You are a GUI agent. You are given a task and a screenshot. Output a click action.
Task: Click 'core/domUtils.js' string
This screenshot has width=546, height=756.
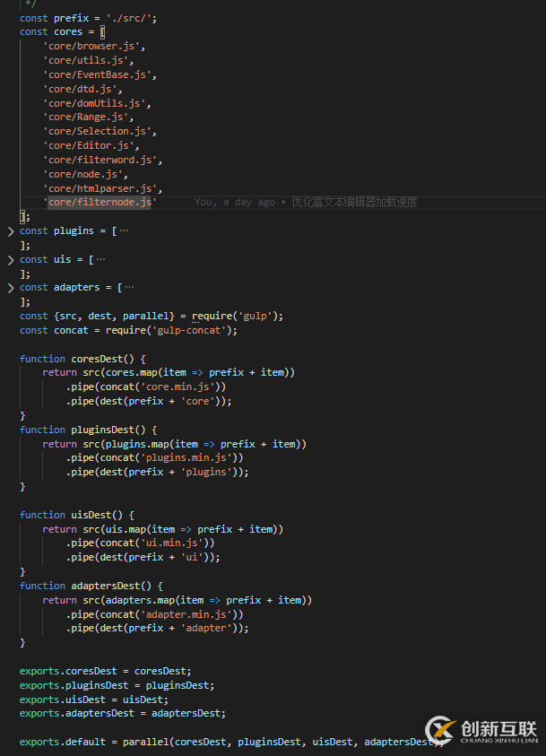pyautogui.click(x=94, y=104)
